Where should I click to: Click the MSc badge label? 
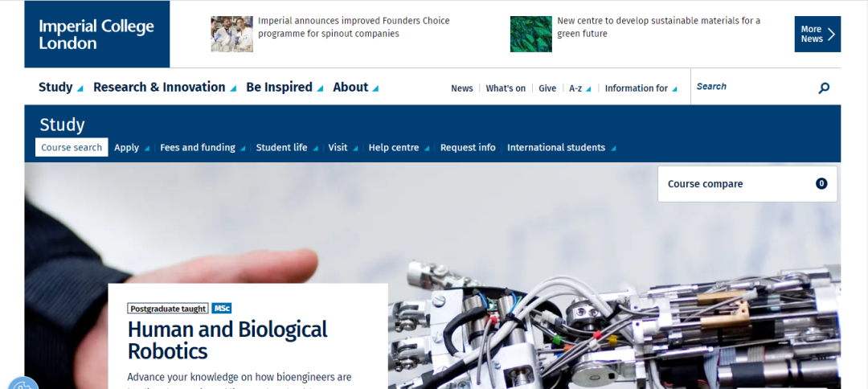(222, 308)
